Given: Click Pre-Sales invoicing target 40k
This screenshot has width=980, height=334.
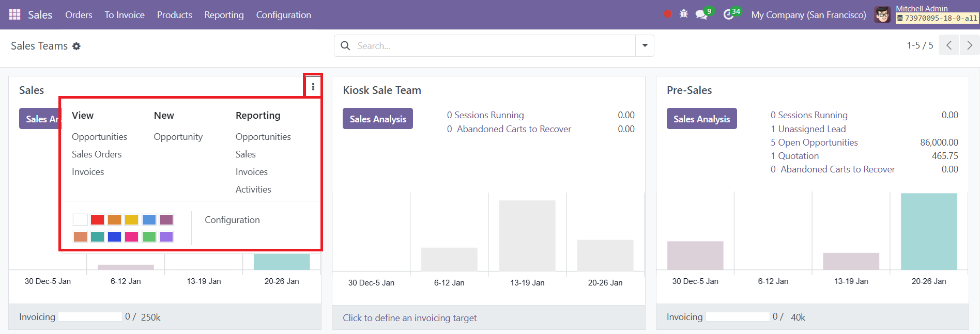Looking at the screenshot, I should click(798, 317).
